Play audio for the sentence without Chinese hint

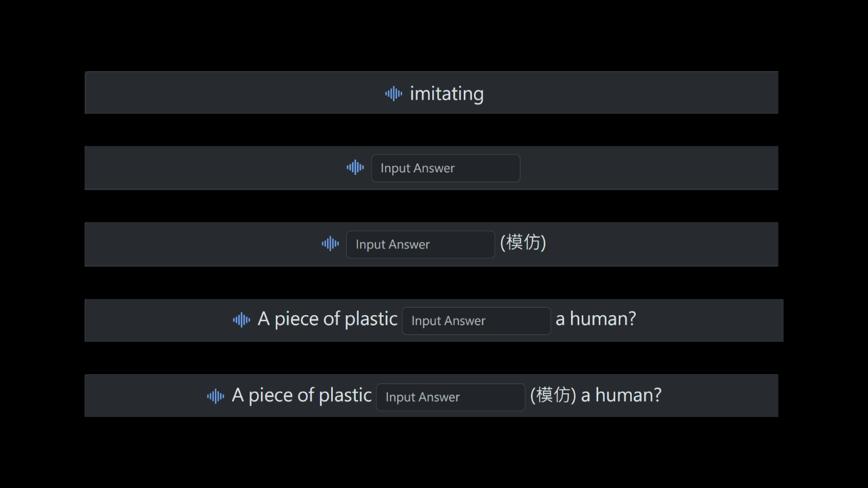(x=241, y=320)
